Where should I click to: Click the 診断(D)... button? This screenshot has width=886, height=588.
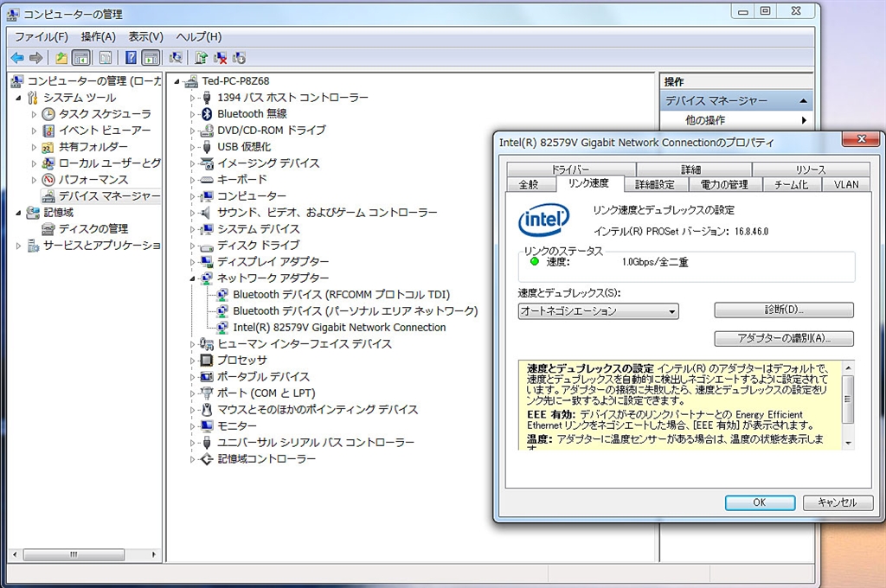[x=784, y=310]
